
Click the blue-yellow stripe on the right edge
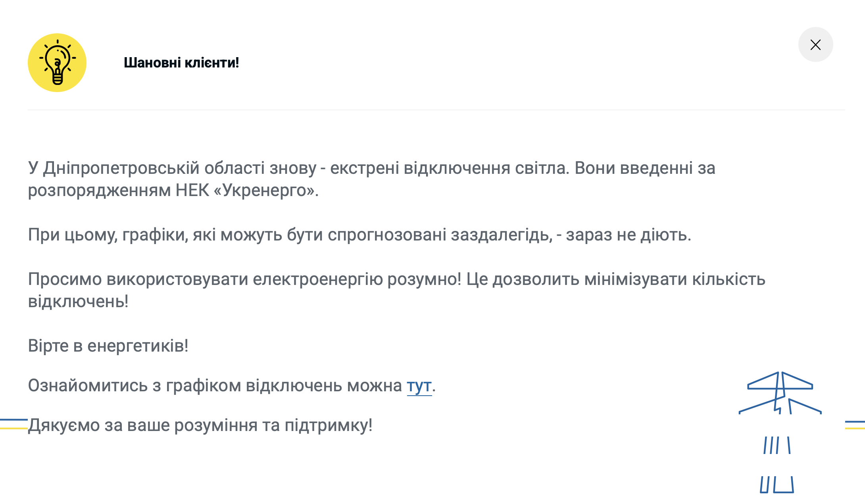coord(855,425)
